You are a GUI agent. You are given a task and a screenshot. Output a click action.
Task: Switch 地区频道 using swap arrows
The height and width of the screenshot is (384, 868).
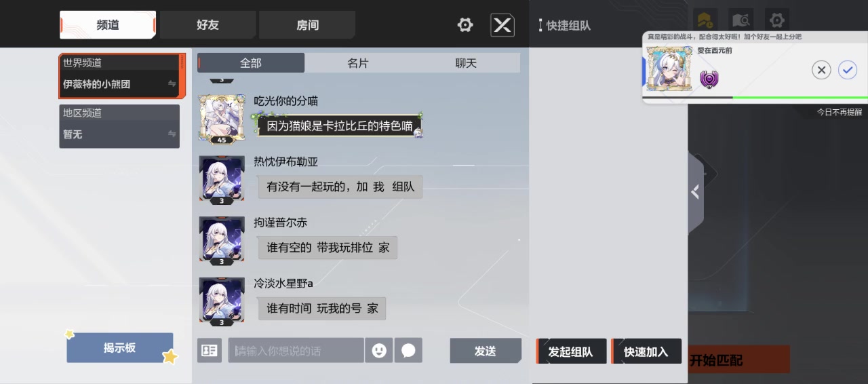[172, 134]
